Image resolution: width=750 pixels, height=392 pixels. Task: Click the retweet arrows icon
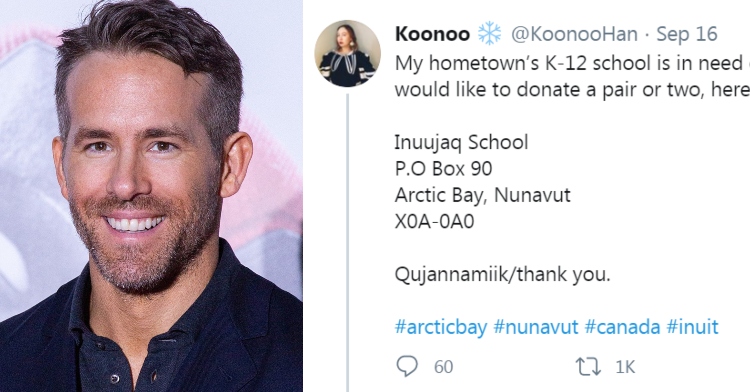(588, 367)
